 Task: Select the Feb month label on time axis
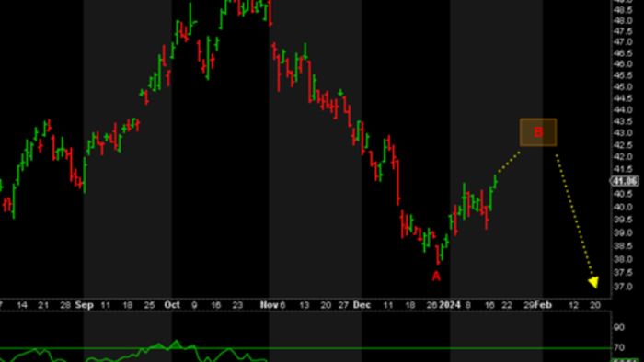(x=544, y=305)
